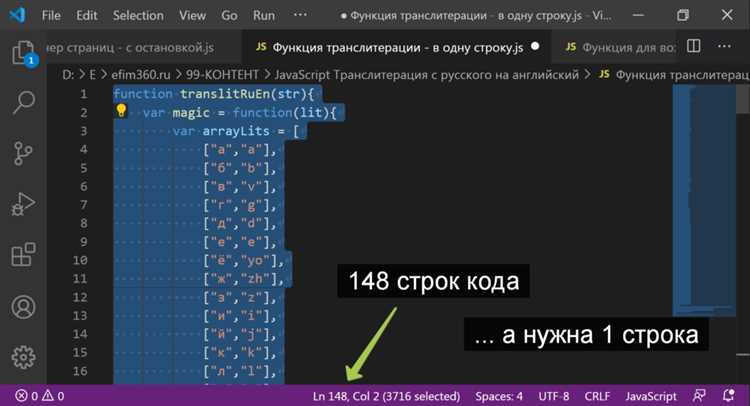
Task: Click the vertical scrollbar thumb
Action: 743,99
